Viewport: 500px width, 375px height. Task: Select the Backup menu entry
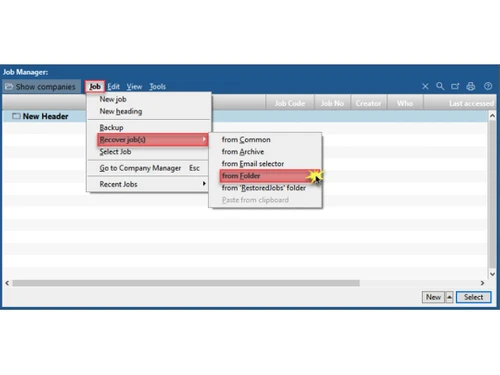[x=149, y=127]
